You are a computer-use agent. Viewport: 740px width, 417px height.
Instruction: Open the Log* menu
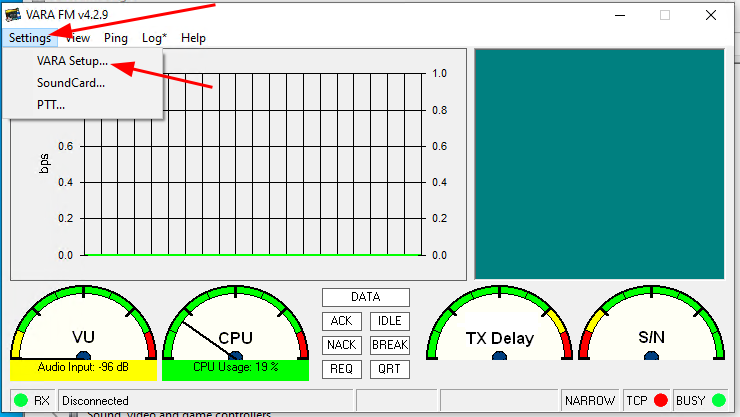(154, 38)
